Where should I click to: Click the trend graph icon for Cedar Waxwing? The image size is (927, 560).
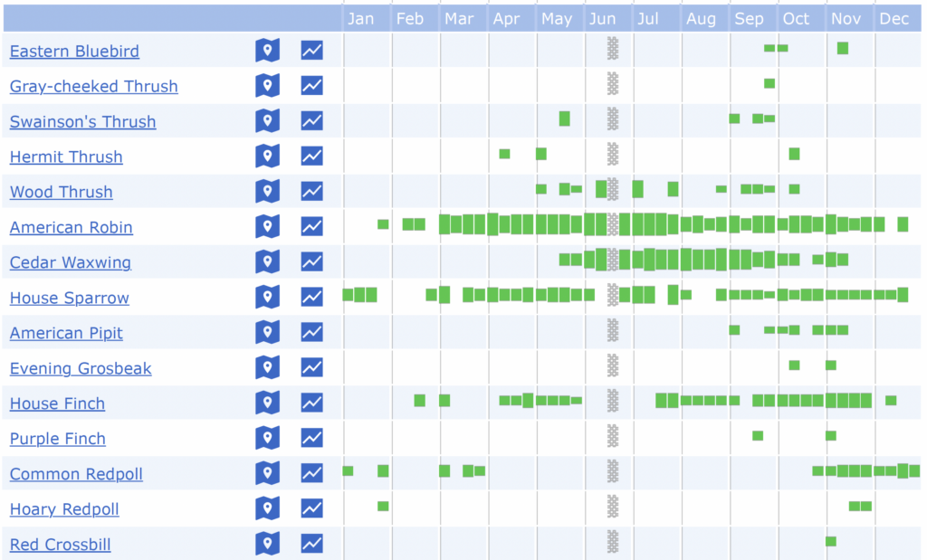(x=311, y=261)
